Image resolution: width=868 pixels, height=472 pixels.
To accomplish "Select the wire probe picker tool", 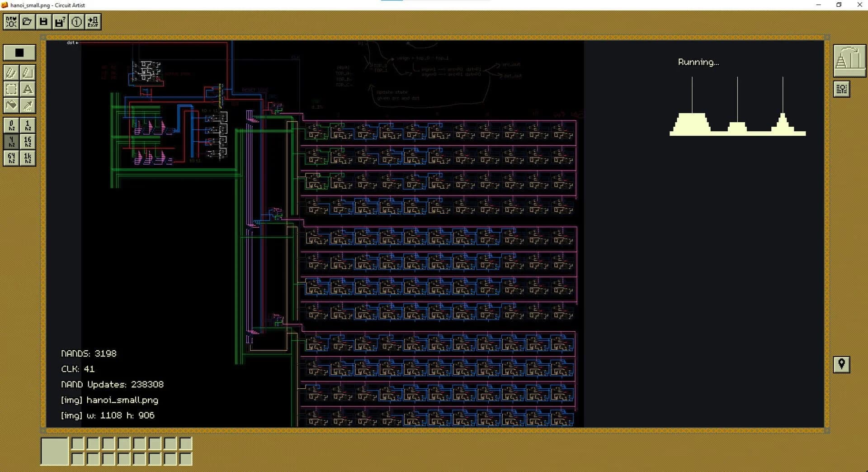I will (x=28, y=105).
